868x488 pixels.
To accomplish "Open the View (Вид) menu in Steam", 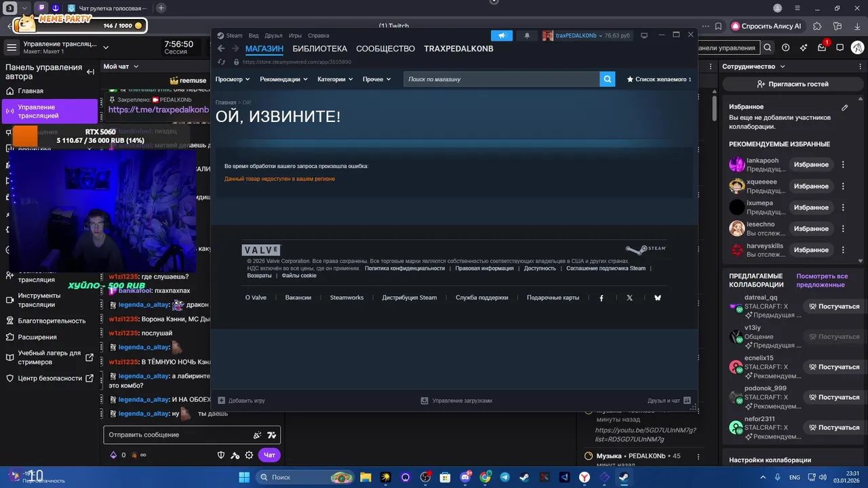I will pyautogui.click(x=254, y=35).
